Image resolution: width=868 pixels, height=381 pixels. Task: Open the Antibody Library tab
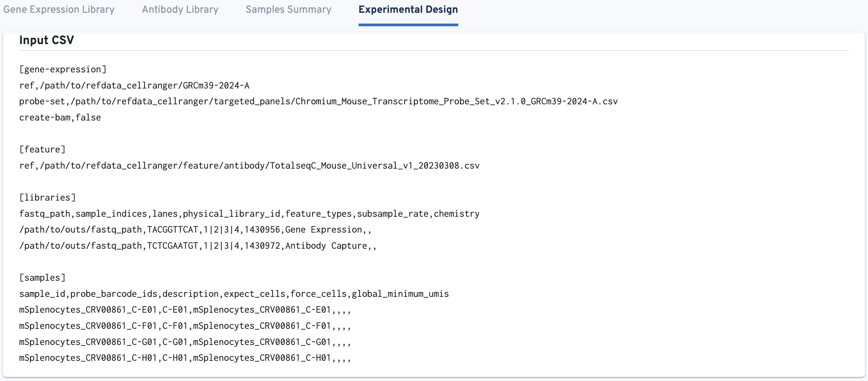[x=180, y=9]
